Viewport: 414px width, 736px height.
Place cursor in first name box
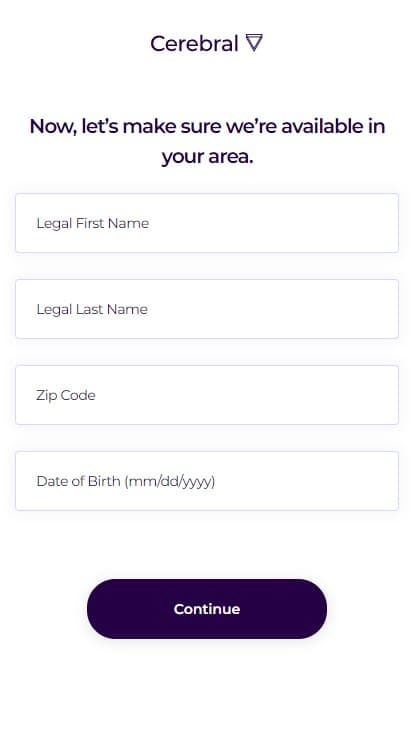tap(207, 223)
